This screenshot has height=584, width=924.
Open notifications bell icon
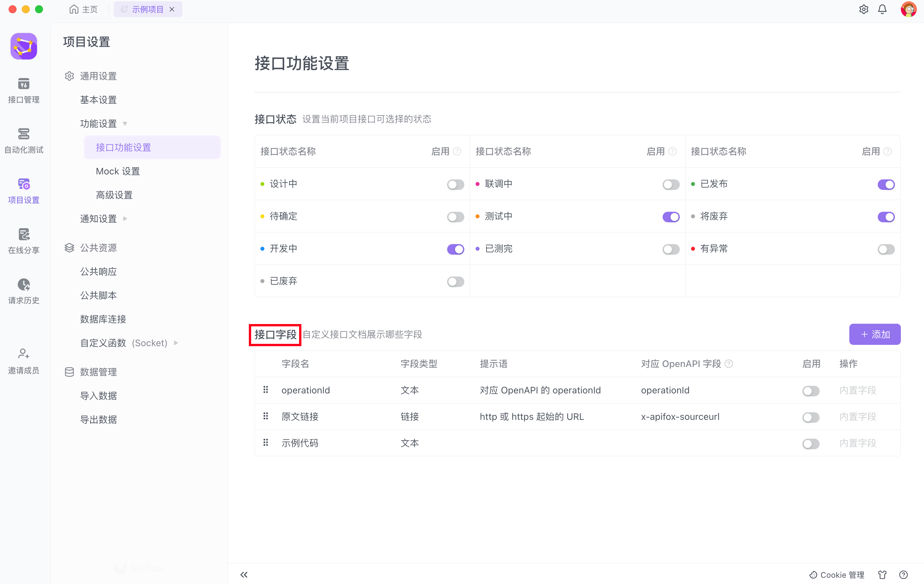pos(882,9)
